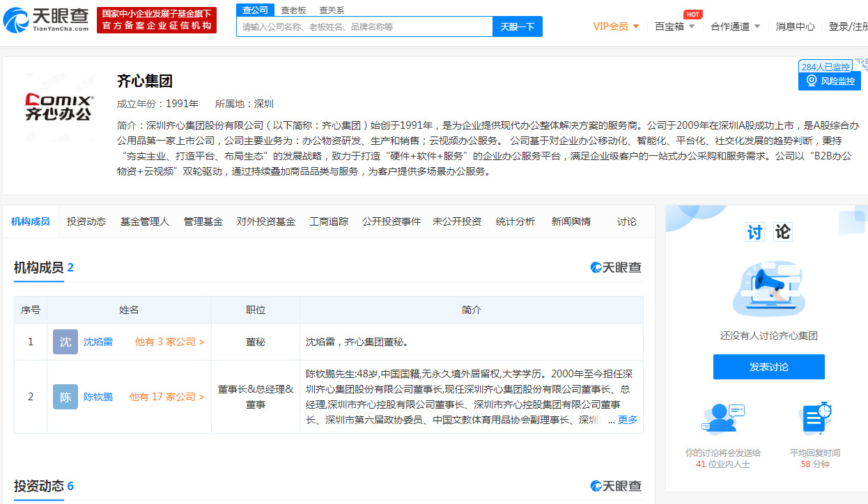Select the 查公司 search tab
Screen dimensions: 868x504
[x=256, y=10]
